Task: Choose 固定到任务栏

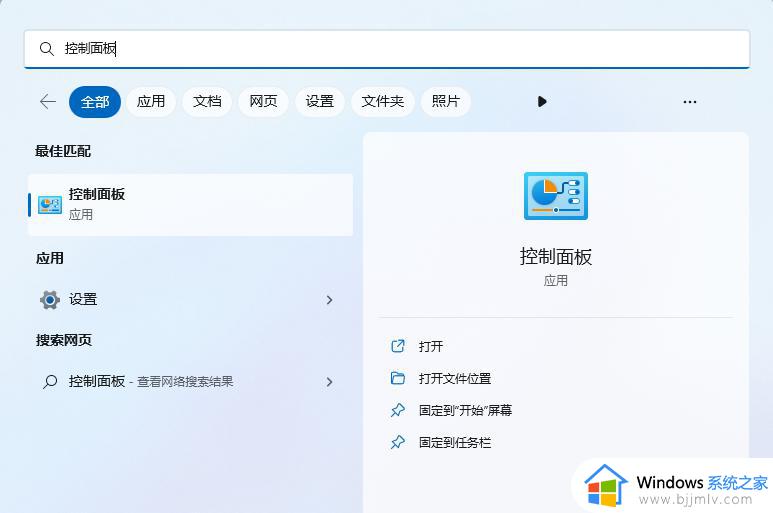Action: pos(455,443)
